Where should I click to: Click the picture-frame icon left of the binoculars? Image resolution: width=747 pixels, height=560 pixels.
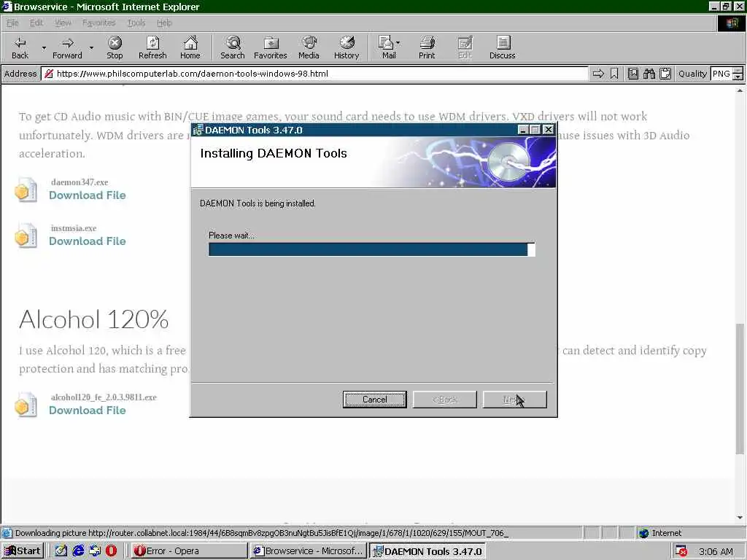pyautogui.click(x=632, y=74)
